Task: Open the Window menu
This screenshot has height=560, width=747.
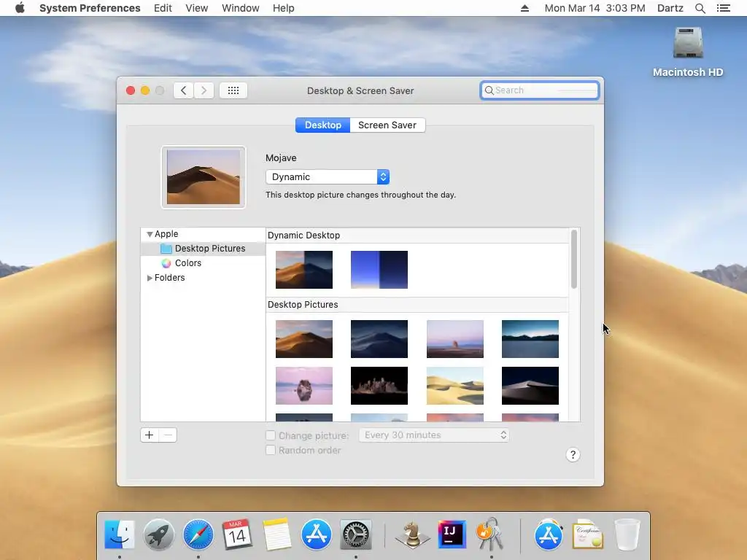Action: [240, 8]
